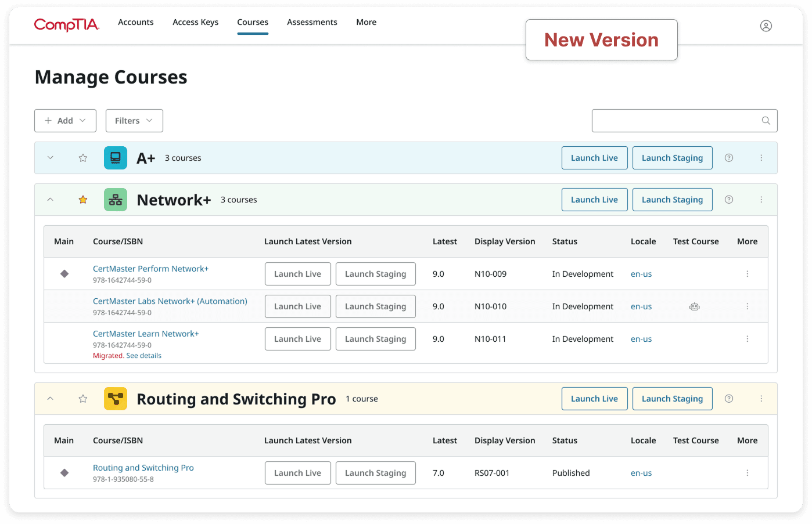Image resolution: width=812 pixels, height=524 pixels.
Task: Open CertMaster Labs Network+ (Automation) link
Action: [170, 301]
